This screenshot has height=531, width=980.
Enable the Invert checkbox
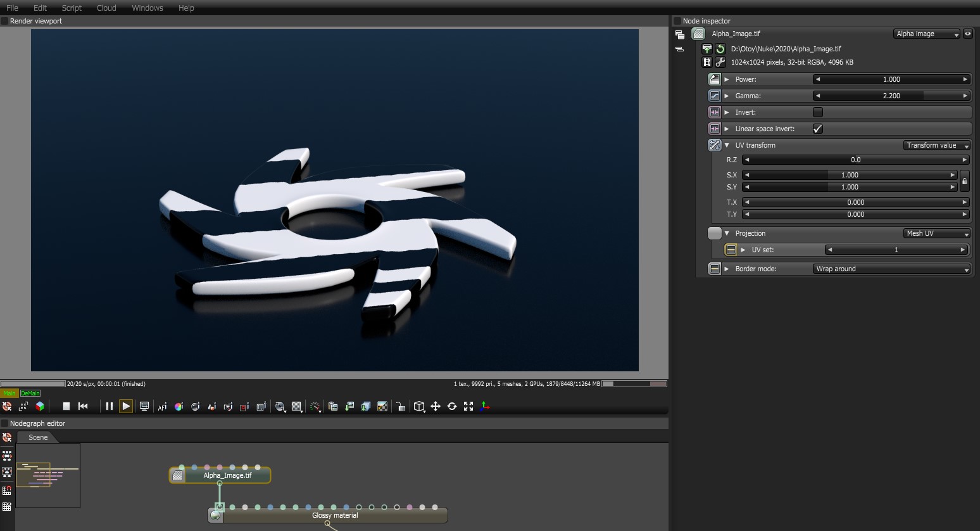(x=818, y=112)
